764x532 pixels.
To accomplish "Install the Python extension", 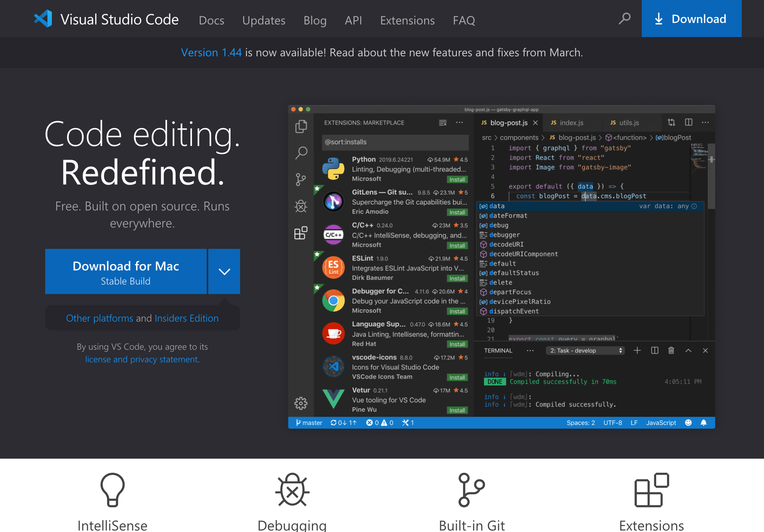I will pos(457,179).
